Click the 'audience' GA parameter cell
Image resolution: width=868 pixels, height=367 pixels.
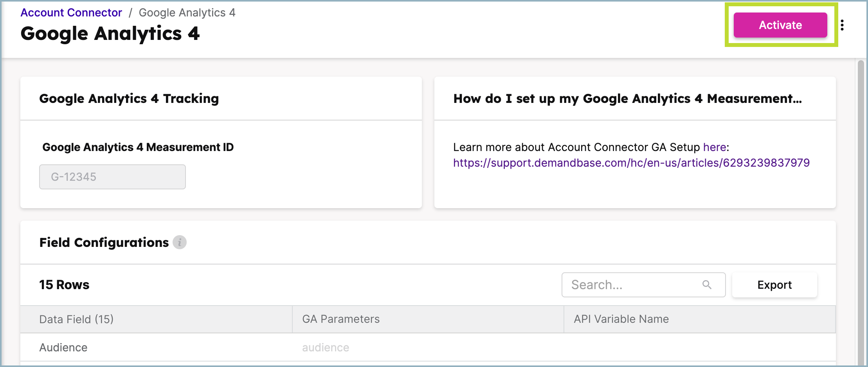click(326, 347)
